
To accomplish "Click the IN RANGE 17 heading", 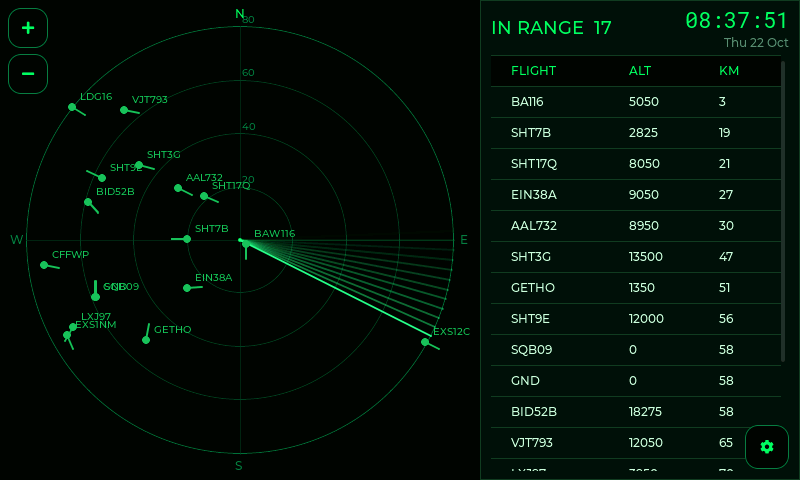I will click(x=551, y=28).
